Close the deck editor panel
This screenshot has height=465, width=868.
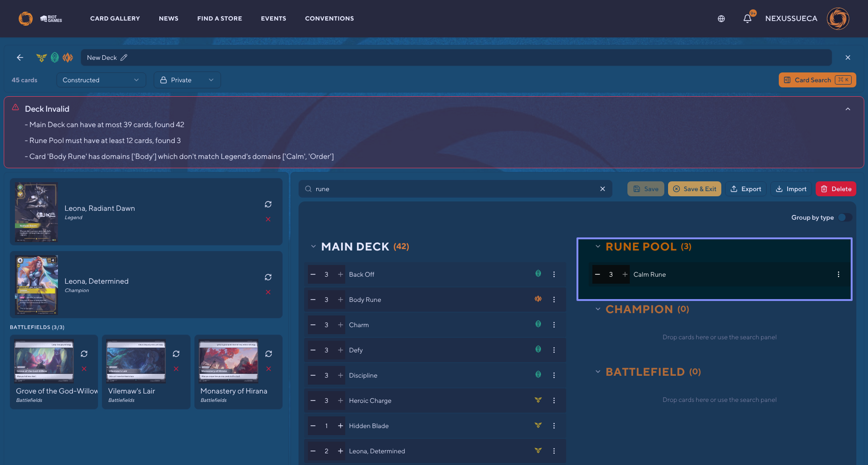(x=848, y=57)
